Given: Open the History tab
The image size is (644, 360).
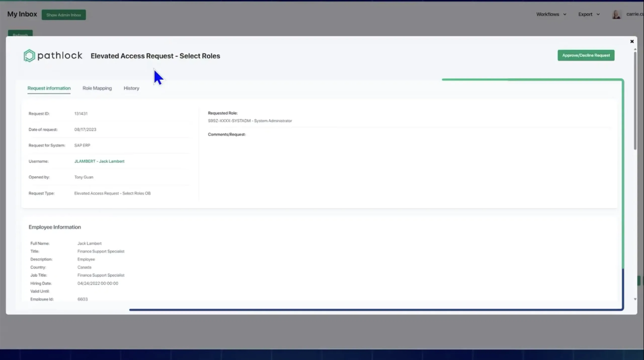Looking at the screenshot, I should click(131, 88).
